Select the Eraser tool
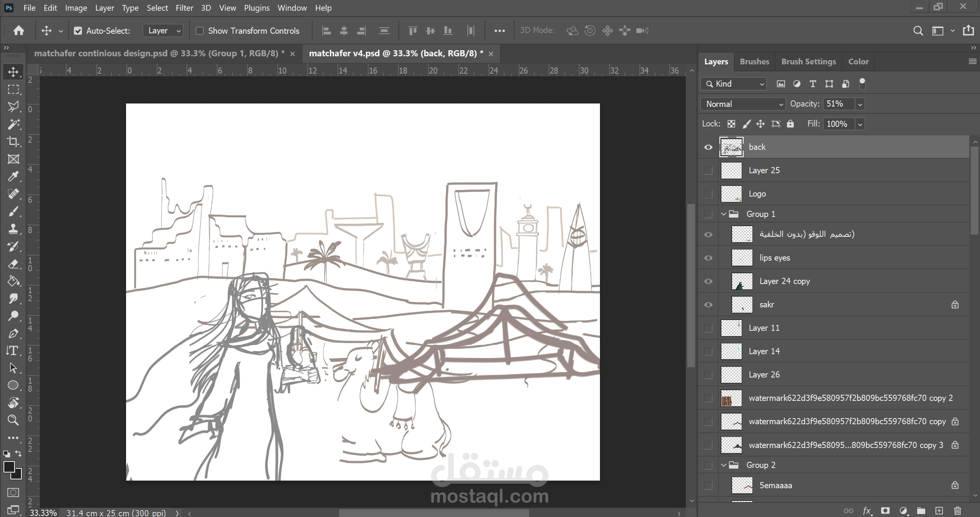This screenshot has height=517, width=980. pyautogui.click(x=13, y=264)
